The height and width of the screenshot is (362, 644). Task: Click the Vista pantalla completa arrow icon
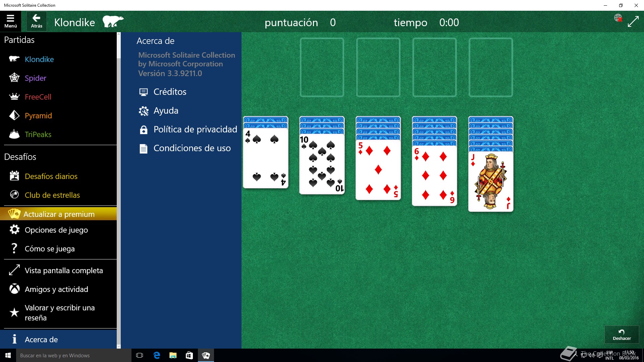coord(14,270)
